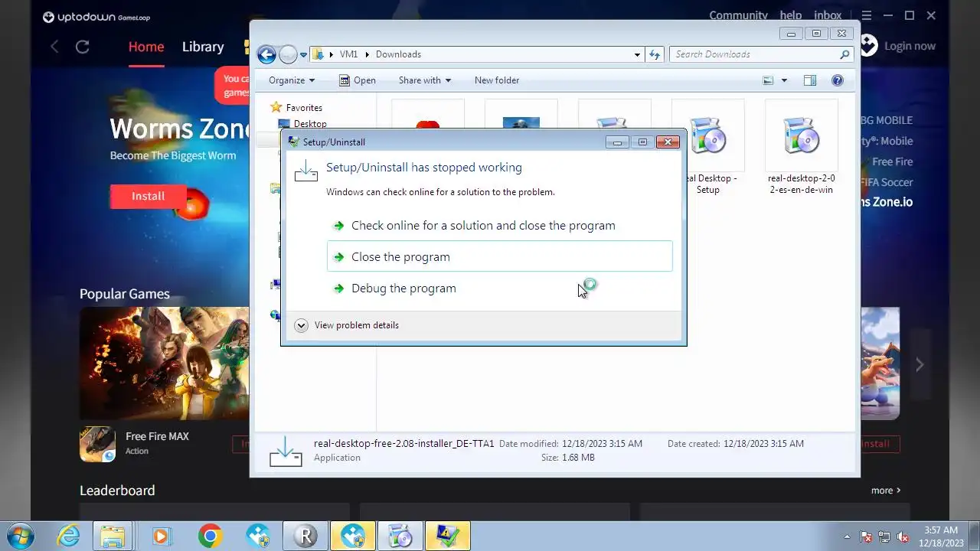
Task: Click the Explorer Back arrow button
Action: [x=266, y=54]
